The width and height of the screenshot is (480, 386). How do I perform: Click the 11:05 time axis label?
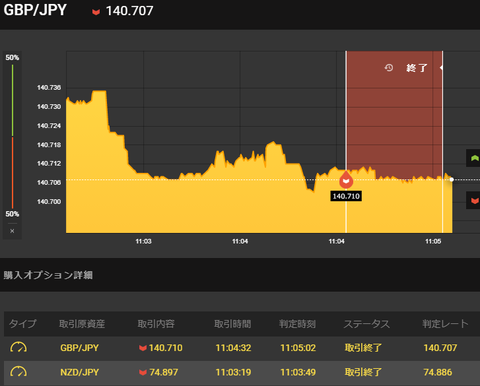[433, 241]
